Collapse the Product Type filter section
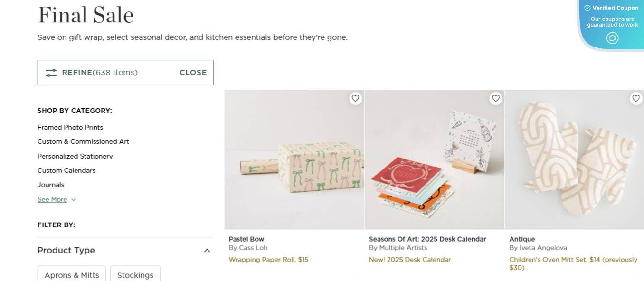 pos(207,250)
